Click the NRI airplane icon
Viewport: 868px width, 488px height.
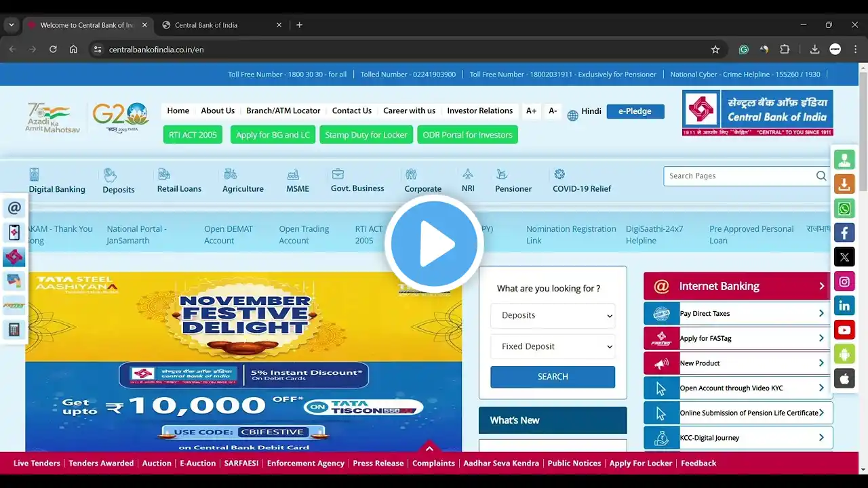(x=468, y=174)
